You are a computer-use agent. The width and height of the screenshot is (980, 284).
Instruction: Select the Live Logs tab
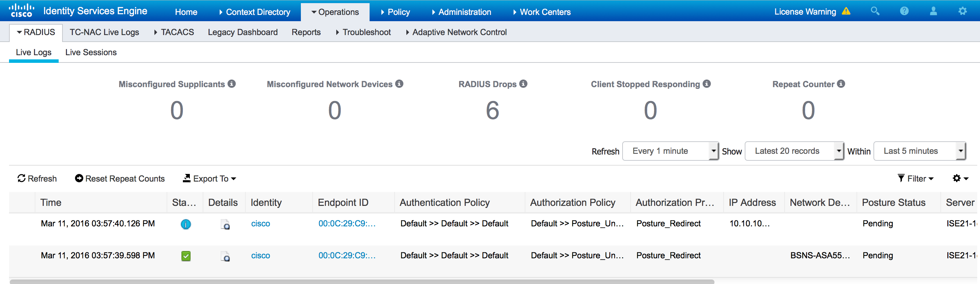coord(33,52)
